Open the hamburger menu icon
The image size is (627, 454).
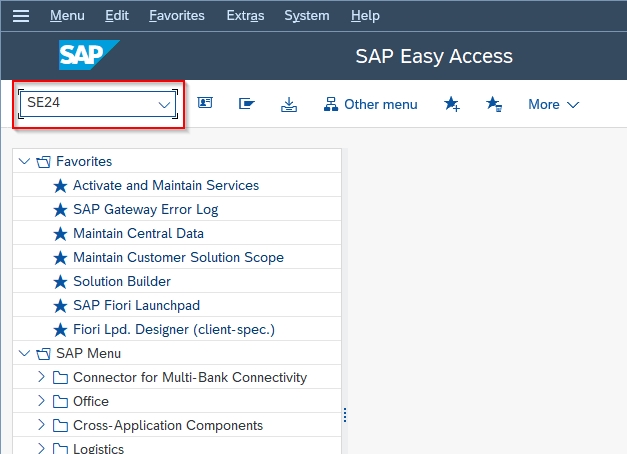pos(21,16)
